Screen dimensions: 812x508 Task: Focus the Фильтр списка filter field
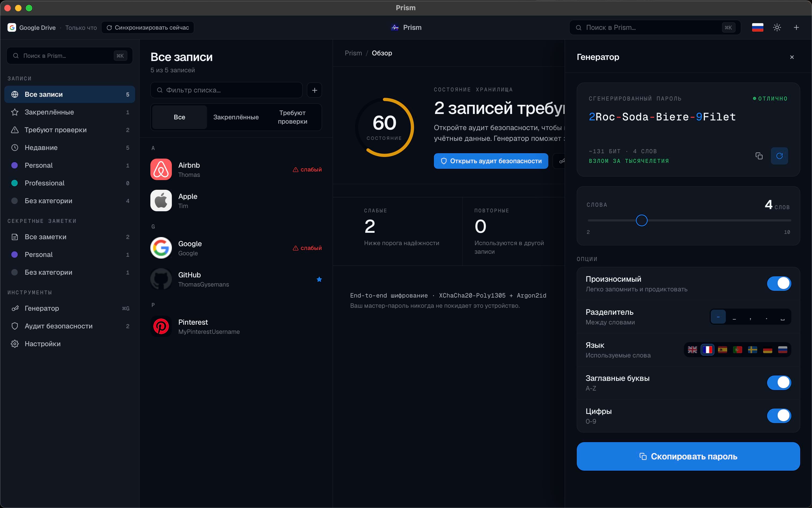point(226,90)
